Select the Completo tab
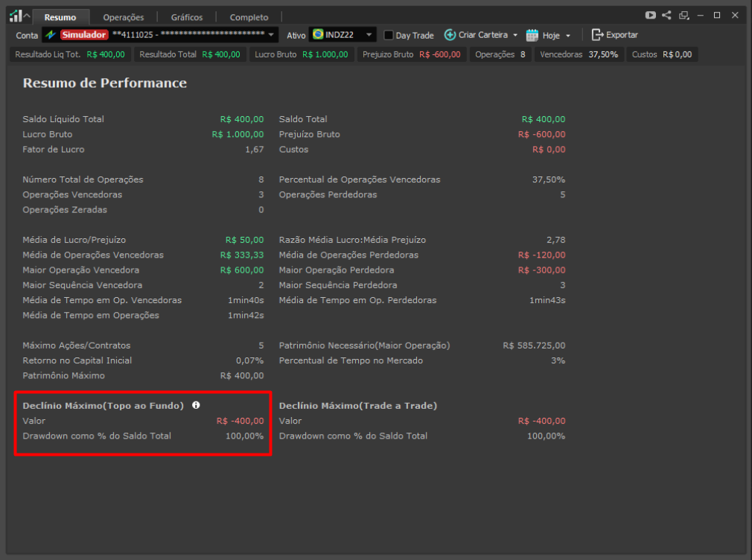 249,17
